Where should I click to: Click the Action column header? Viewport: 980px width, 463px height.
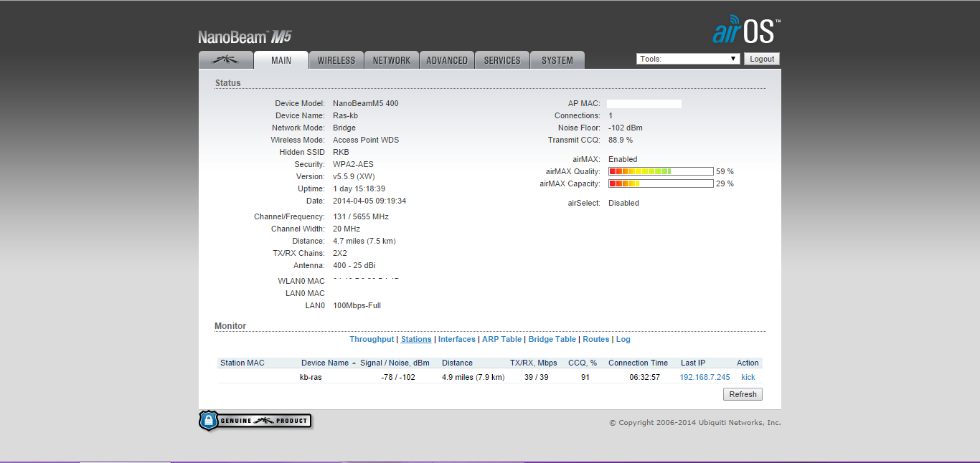[748, 363]
